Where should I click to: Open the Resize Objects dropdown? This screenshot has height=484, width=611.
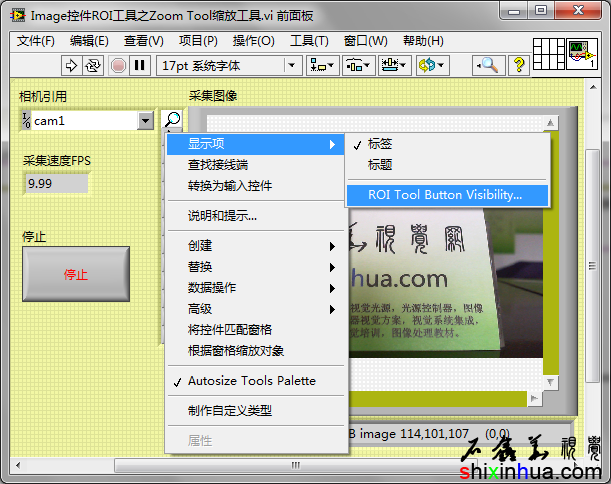[x=394, y=65]
